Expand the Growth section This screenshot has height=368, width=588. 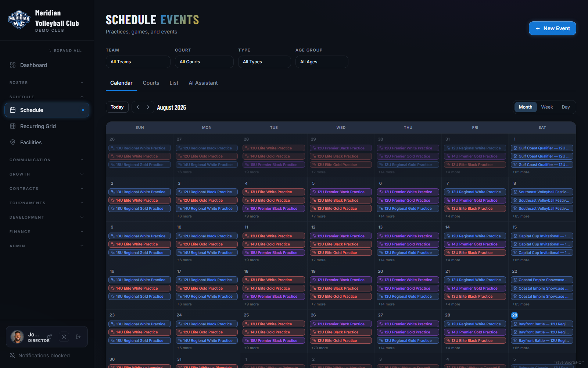(47, 174)
